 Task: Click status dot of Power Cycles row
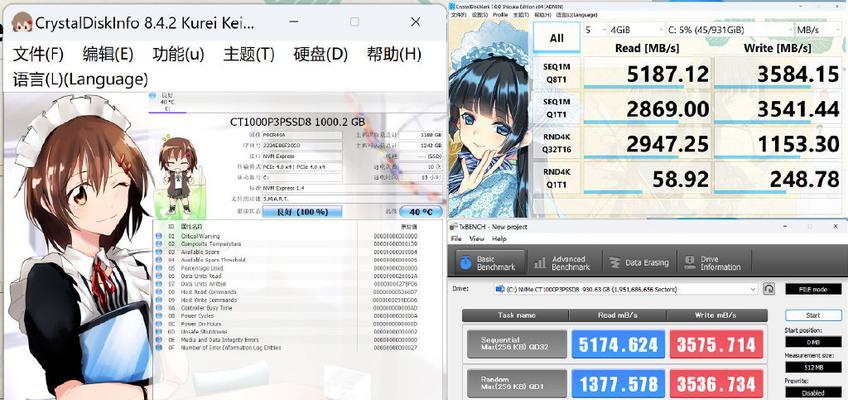(159, 316)
